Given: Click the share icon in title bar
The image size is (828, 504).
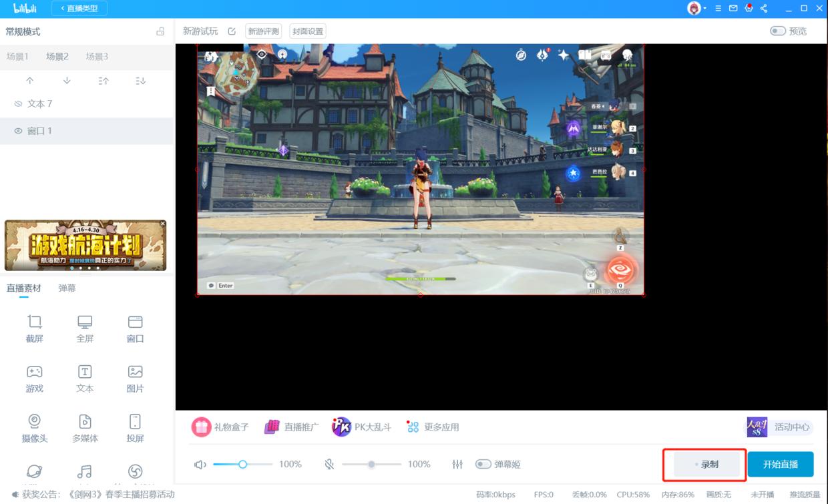Looking at the screenshot, I should pyautogui.click(x=764, y=9).
